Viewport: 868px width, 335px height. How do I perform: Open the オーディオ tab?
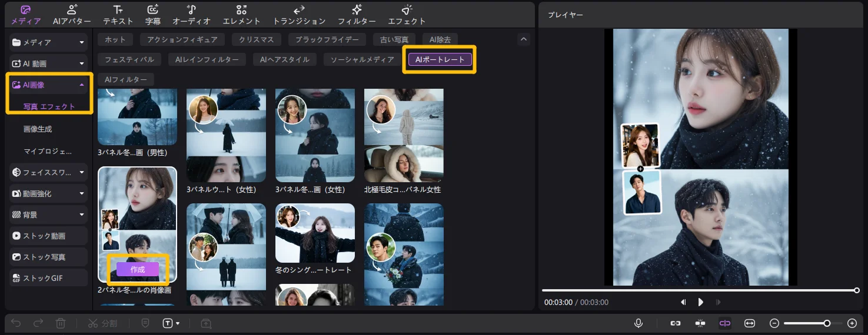191,15
